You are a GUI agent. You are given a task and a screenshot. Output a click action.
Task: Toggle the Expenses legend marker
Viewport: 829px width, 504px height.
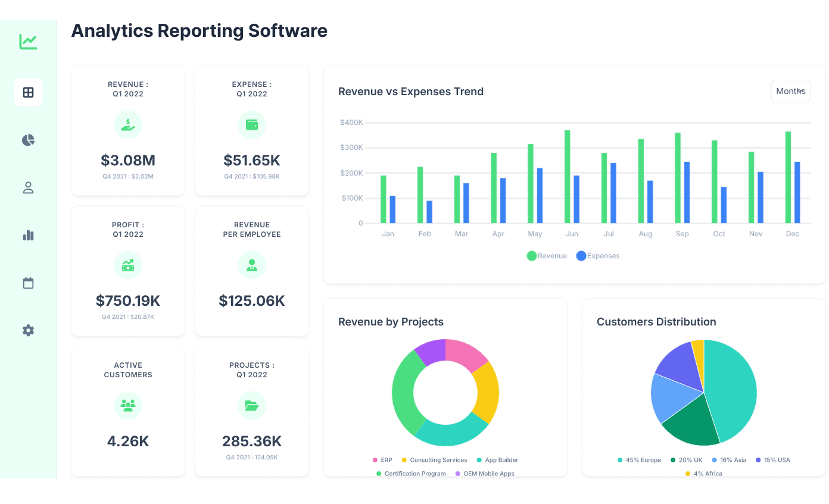click(x=581, y=256)
